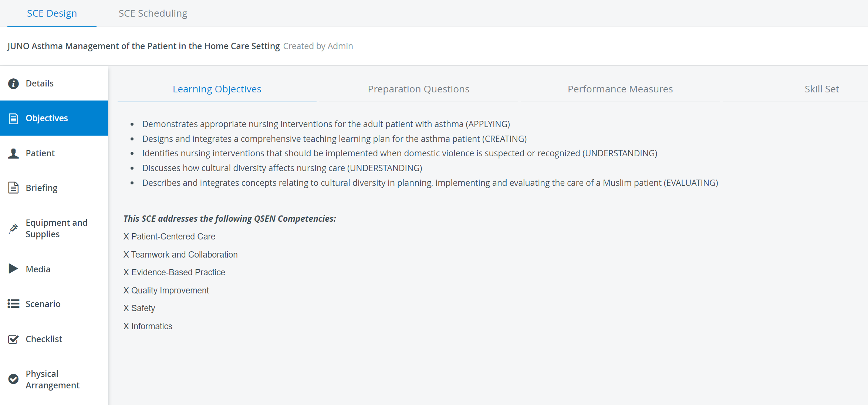Click the Details info icon
This screenshot has height=405, width=868.
pos(13,84)
